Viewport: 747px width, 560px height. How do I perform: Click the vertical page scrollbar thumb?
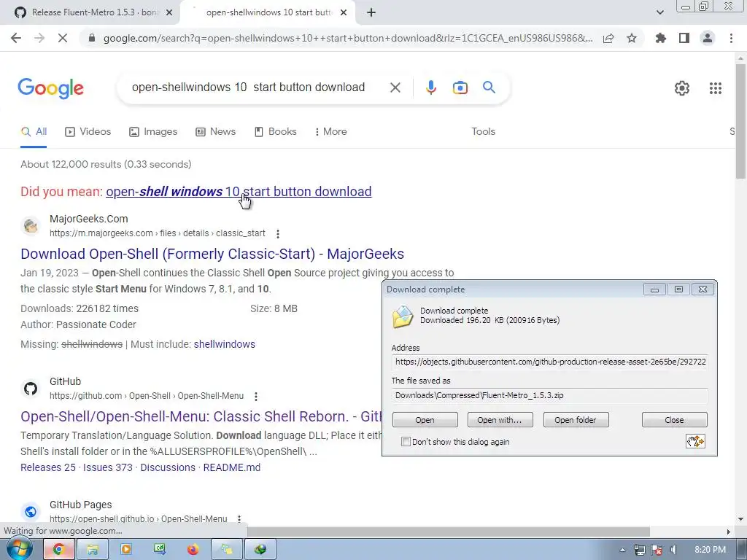pos(740,122)
